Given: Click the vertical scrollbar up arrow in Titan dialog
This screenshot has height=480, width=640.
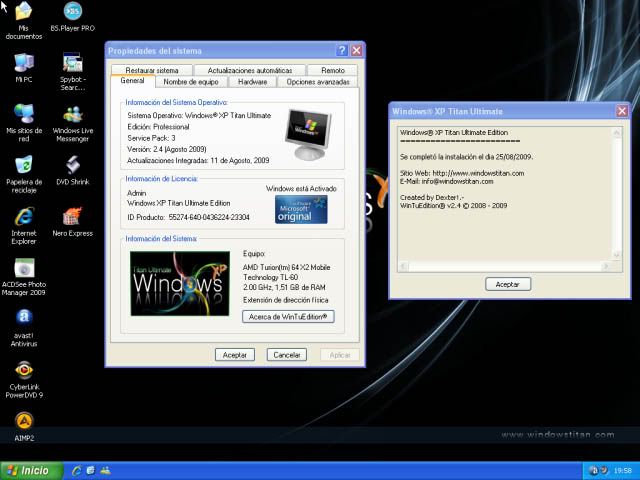Looking at the screenshot, I should pyautogui.click(x=617, y=133).
